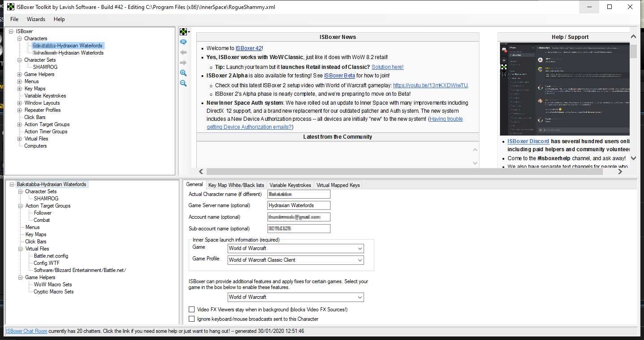This screenshot has height=340, width=644.
Task: Switch to Key Map White/Black lists tab
Action: click(x=236, y=185)
